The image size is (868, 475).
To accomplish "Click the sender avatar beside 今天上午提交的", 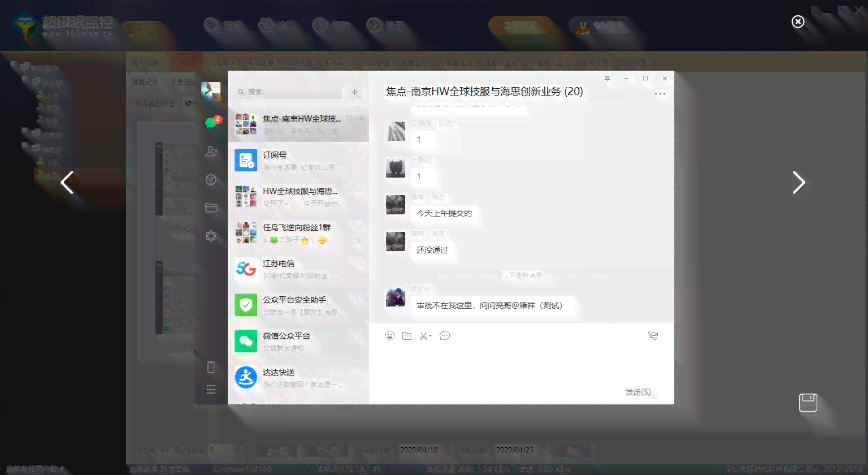I will (396, 205).
